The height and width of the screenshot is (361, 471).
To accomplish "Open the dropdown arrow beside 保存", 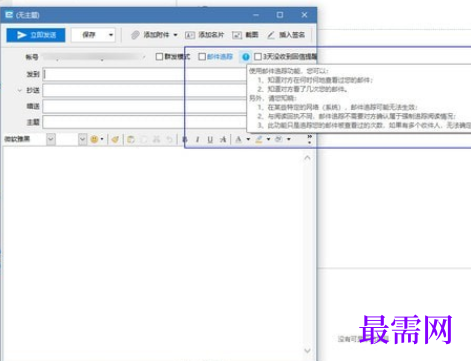I will coord(111,35).
